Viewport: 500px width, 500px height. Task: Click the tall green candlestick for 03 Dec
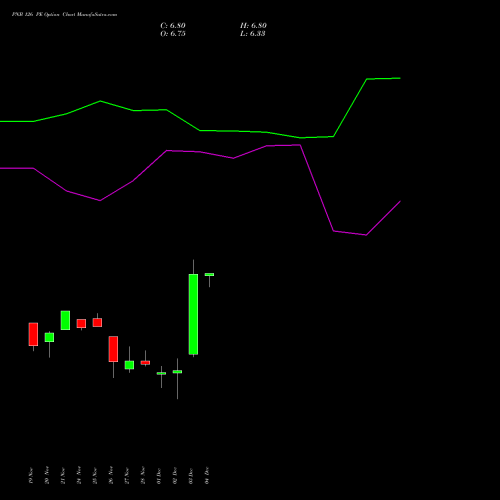click(x=193, y=314)
